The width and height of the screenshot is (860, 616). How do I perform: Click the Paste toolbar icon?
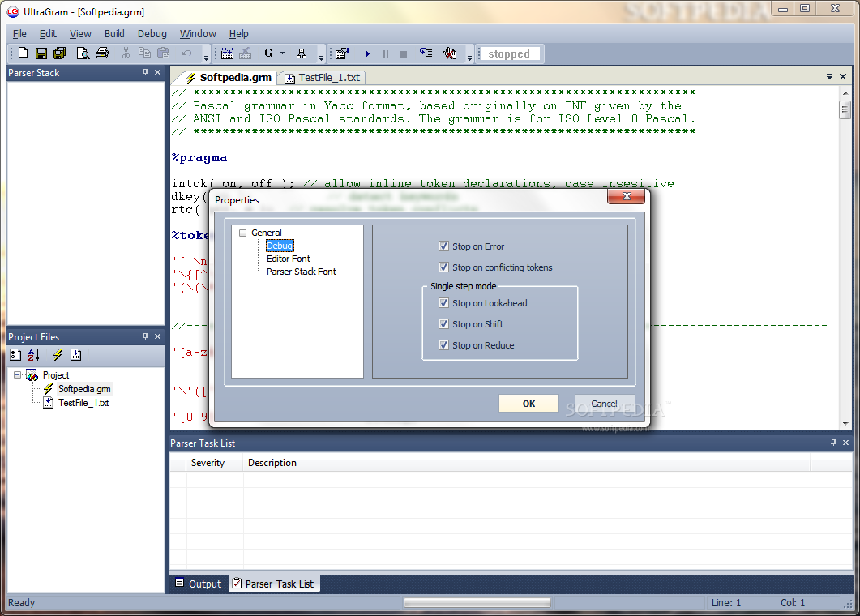pos(164,53)
